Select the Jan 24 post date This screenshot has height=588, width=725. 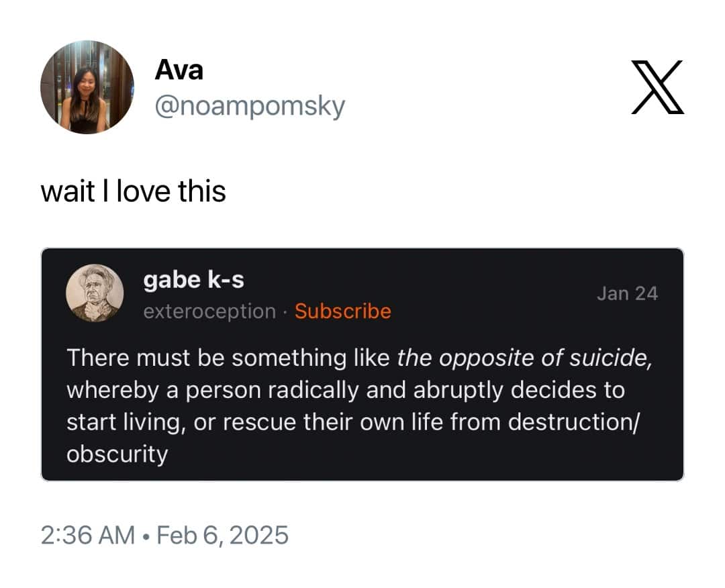tap(627, 293)
